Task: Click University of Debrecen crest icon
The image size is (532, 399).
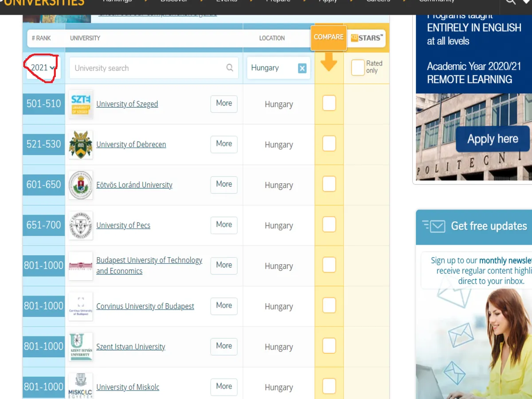Action: pos(81,145)
